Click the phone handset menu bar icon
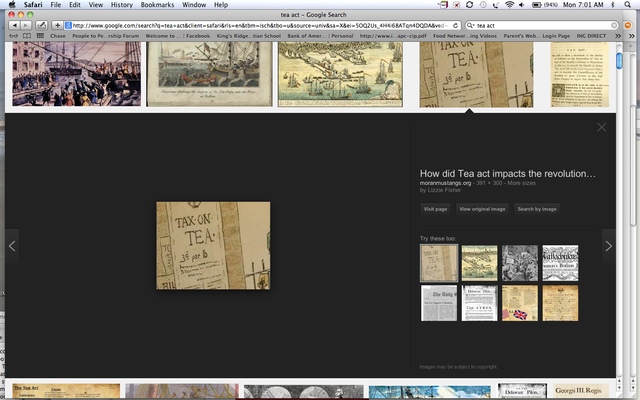 click(x=496, y=5)
